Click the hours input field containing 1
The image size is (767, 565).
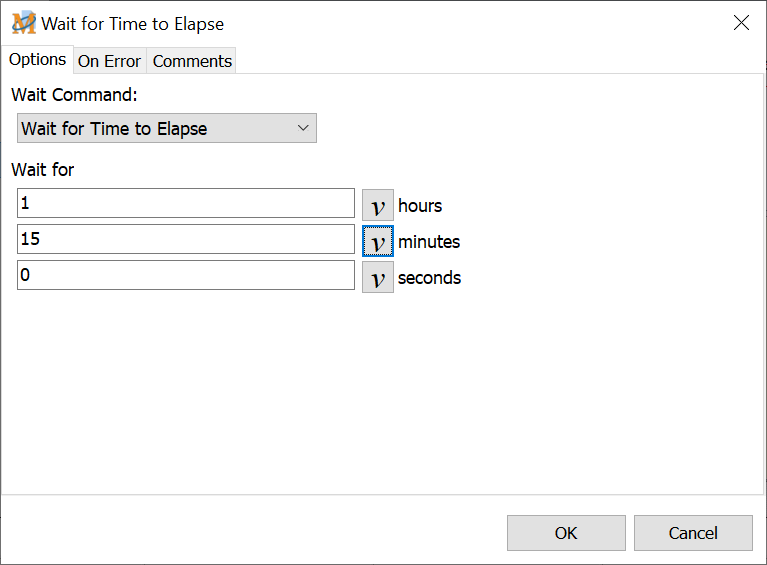(185, 203)
